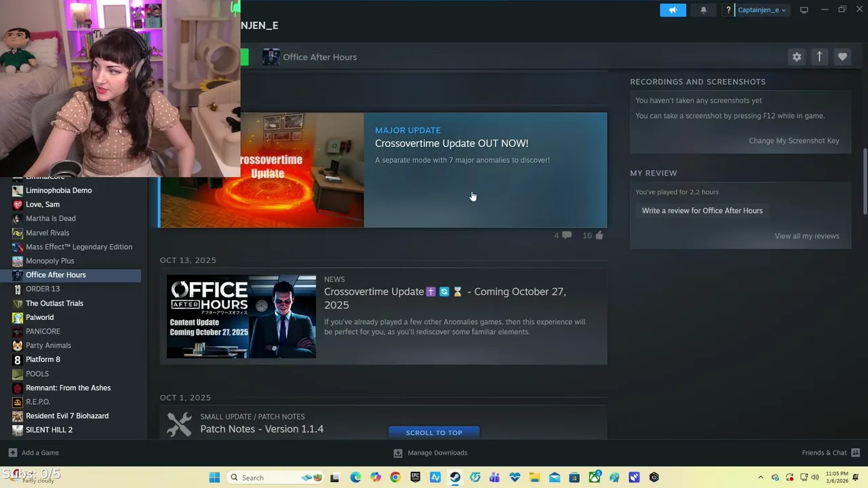Open the Crossovertime Update OUT NOW article
Viewport: 868px width, 488px height.
tap(452, 143)
